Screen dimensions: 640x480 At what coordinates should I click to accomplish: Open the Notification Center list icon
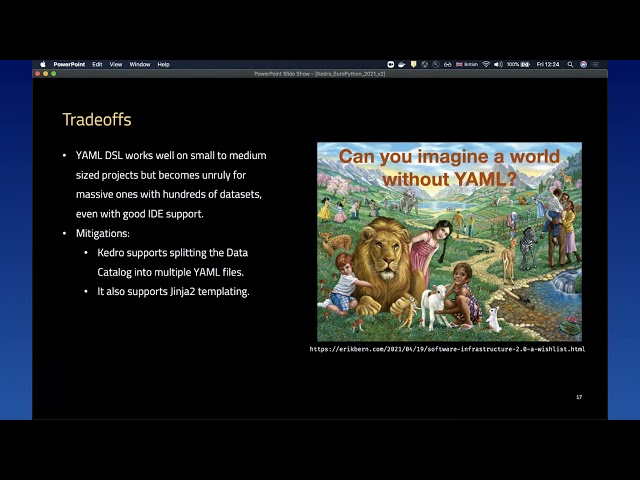(x=596, y=64)
